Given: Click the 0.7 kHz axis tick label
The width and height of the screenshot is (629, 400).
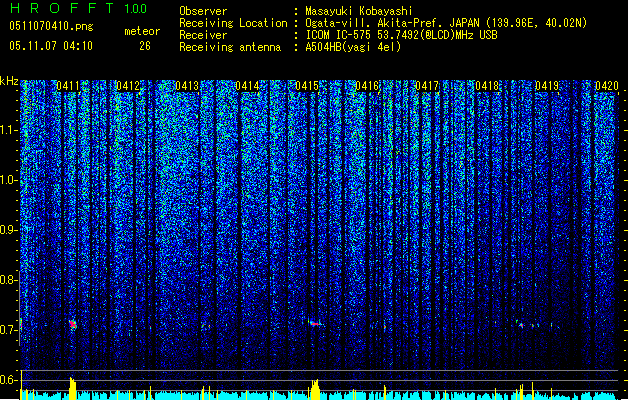Looking at the screenshot, I should pyautogui.click(x=8, y=330).
